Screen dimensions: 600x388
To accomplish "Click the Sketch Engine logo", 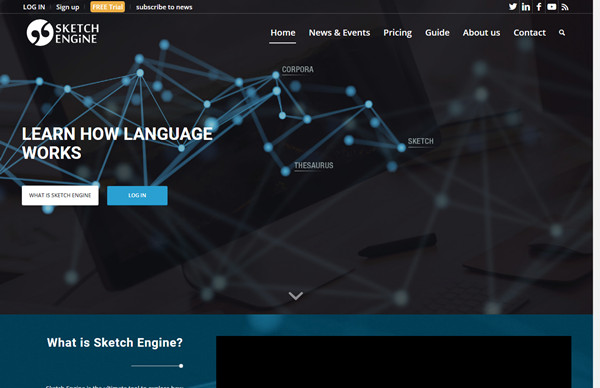I will pyautogui.click(x=63, y=33).
